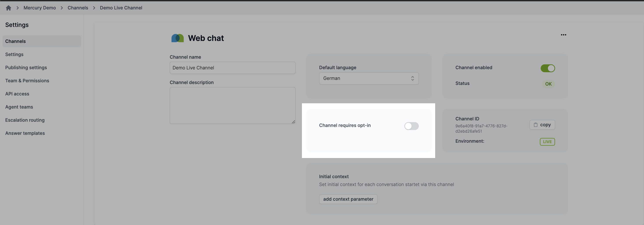Enable the Channel requires opt-in switch

[x=411, y=126]
